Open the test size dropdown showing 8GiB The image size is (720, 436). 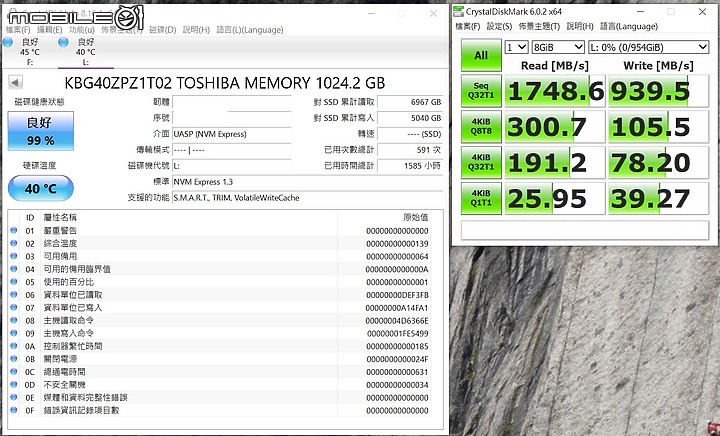(558, 47)
